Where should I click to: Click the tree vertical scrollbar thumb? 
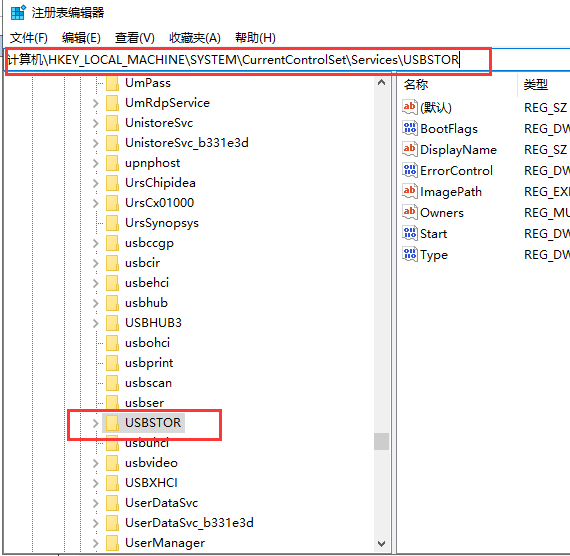click(381, 441)
